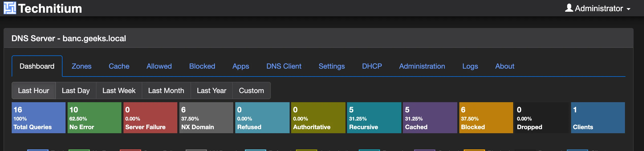Click the 'DNS Server - banc.geeks.local' heading
The height and width of the screenshot is (151, 644).
pos(69,38)
